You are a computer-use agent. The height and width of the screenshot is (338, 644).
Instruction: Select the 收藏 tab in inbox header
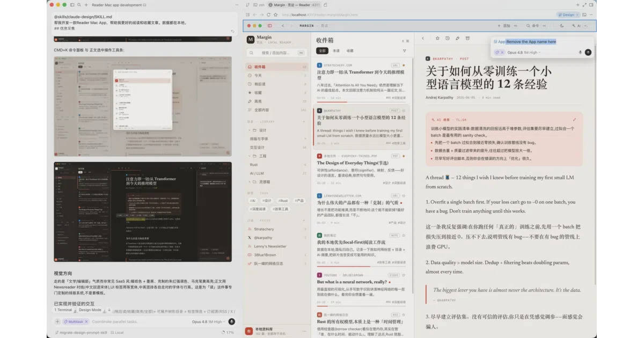click(350, 51)
